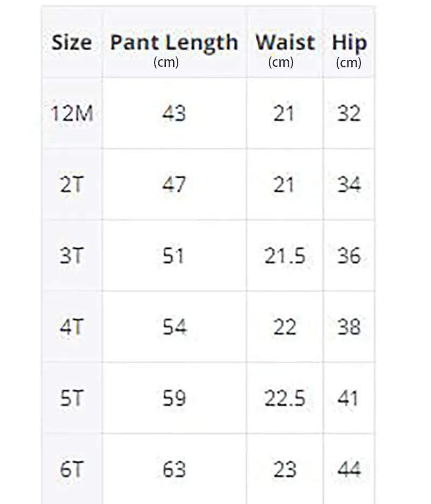
Task: Select the 4T size cell
Action: [72, 327]
